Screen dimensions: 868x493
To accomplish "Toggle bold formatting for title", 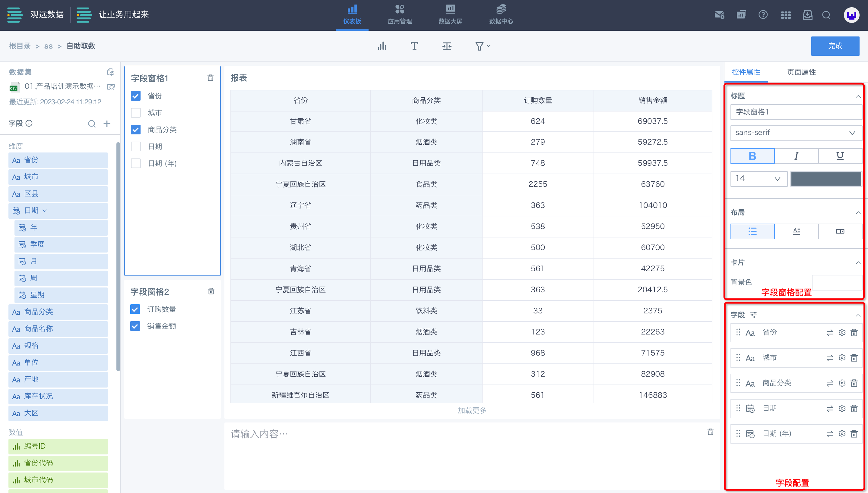I will (752, 156).
